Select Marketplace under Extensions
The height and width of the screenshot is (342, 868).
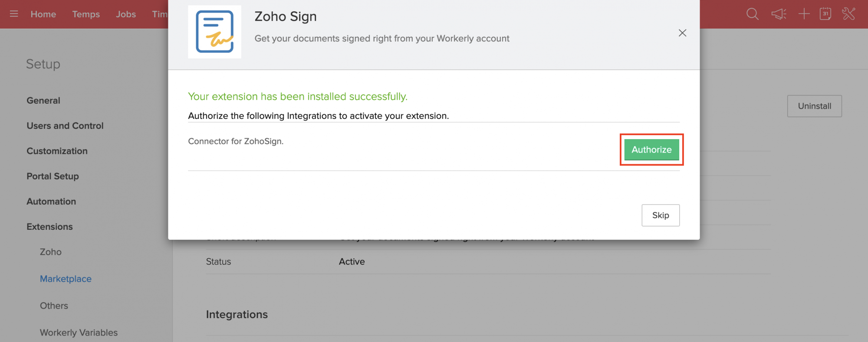click(x=66, y=279)
